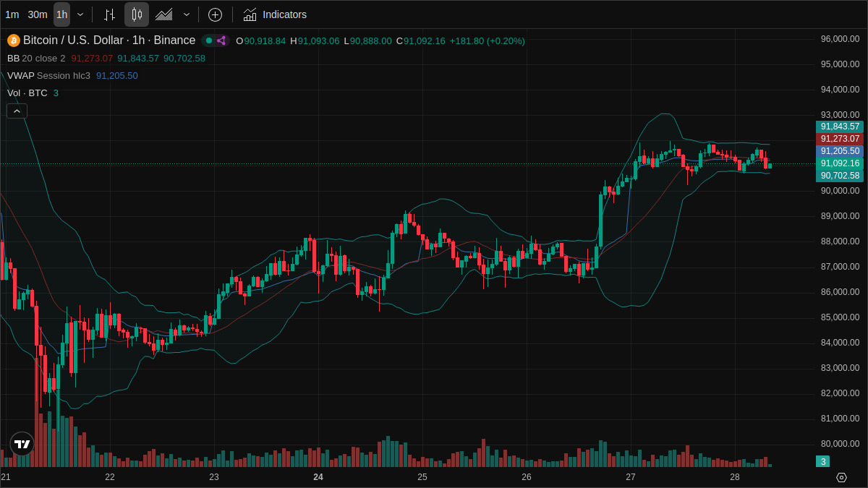Click the red BB basis value 91,273.07
The image size is (868, 488).
(x=92, y=58)
